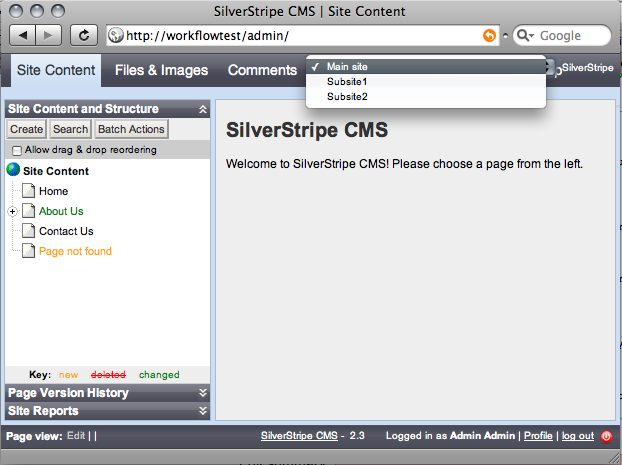
Task: Open the SilverStripe CMS footer link
Action: [x=299, y=436]
